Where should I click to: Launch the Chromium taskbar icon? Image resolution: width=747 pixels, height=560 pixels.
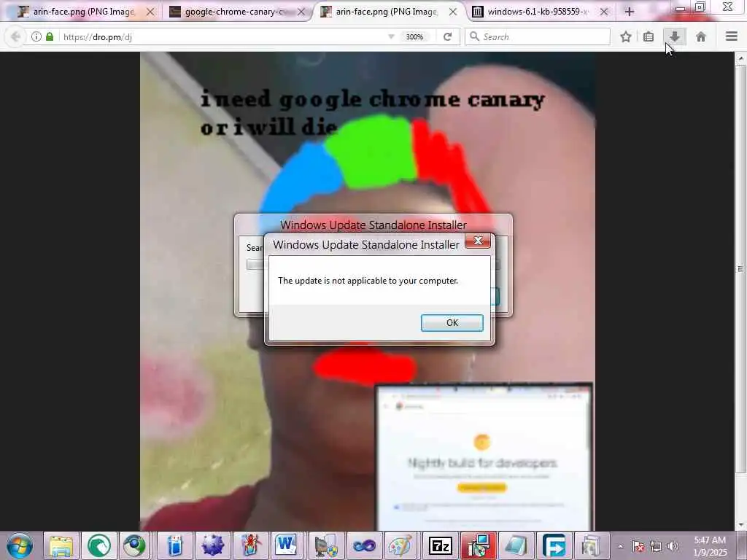[135, 545]
